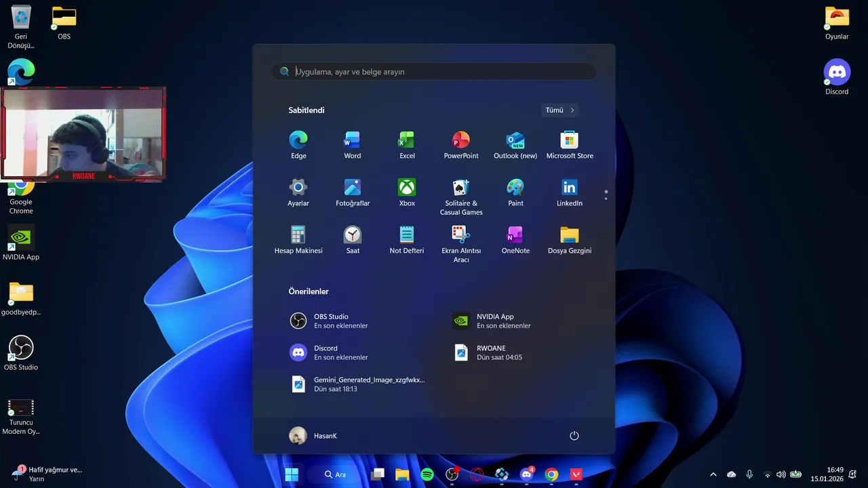Viewport: 868px width, 488px height.
Task: Open Geri Dönüşüm recycle bin on desktop
Action: coord(21,27)
